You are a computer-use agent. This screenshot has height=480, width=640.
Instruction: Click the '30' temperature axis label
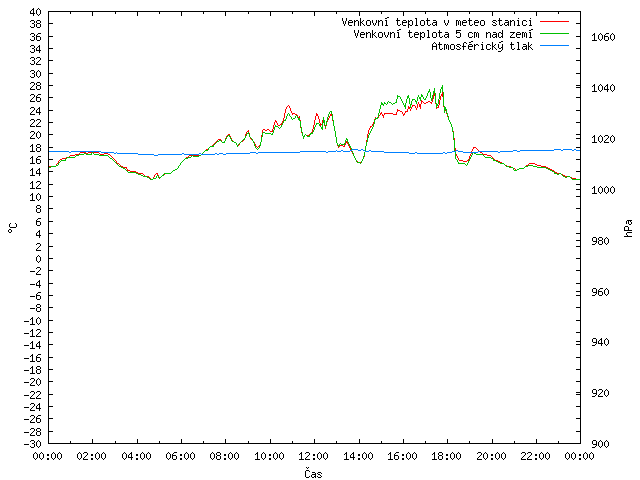36,74
